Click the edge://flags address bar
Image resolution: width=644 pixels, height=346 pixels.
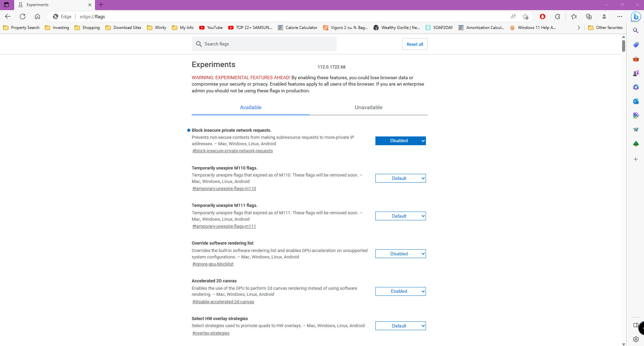[x=290, y=17]
